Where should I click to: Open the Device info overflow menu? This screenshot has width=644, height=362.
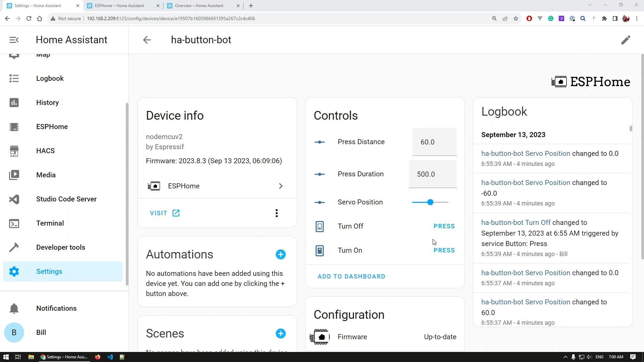point(276,213)
